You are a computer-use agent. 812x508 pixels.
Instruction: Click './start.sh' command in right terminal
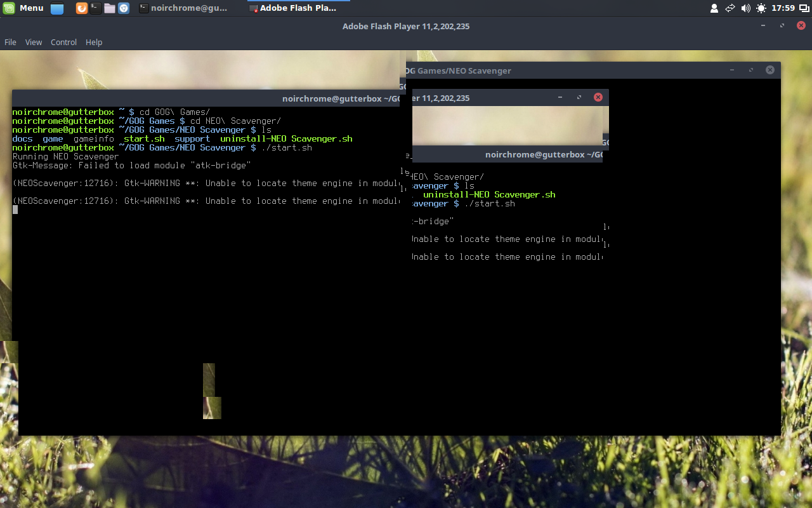click(490, 203)
